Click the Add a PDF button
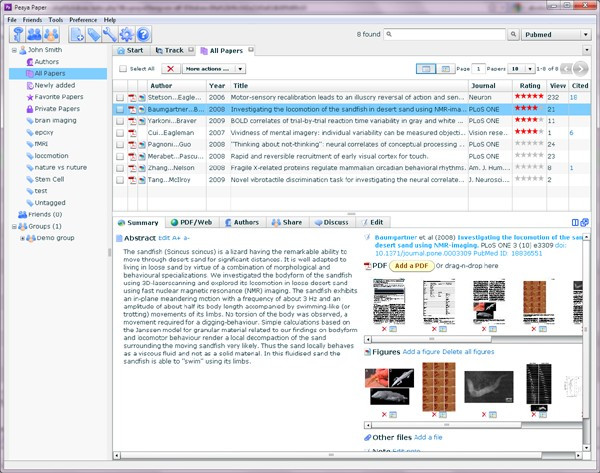Screen dimensions: 600x473 tap(411, 266)
